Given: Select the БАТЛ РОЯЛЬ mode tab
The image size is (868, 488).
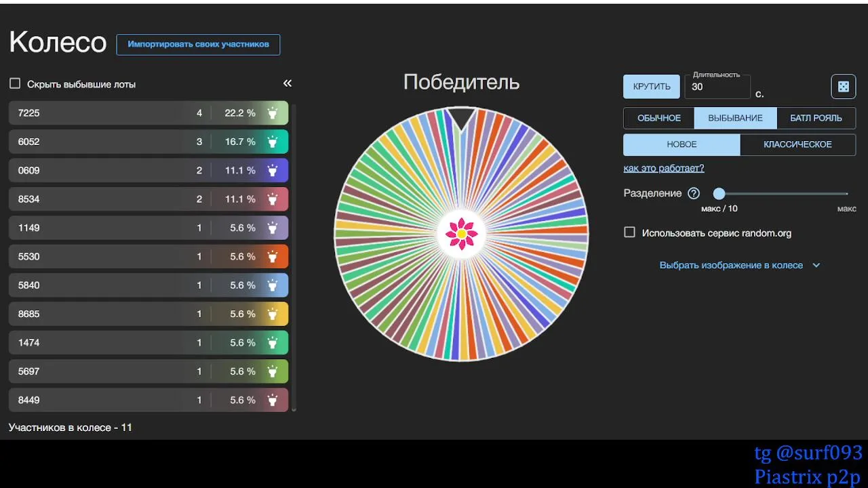Looking at the screenshot, I should coord(816,118).
